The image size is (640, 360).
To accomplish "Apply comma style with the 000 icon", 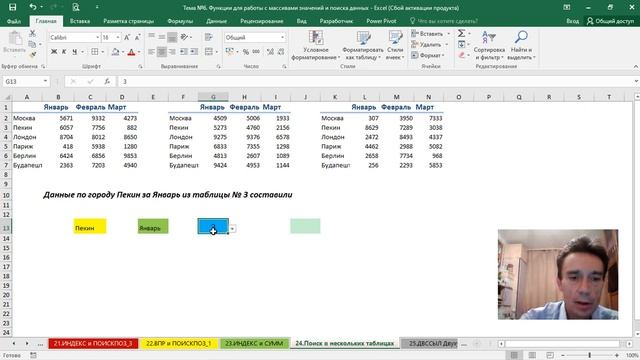I will point(256,52).
